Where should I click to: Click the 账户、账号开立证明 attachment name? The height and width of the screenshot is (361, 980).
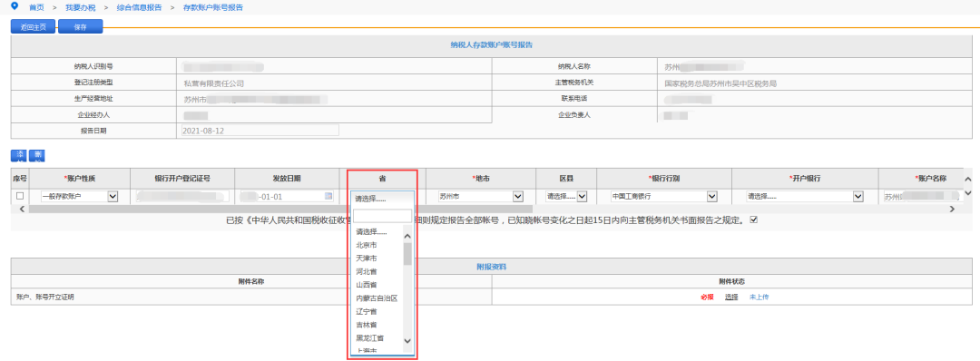click(44, 298)
